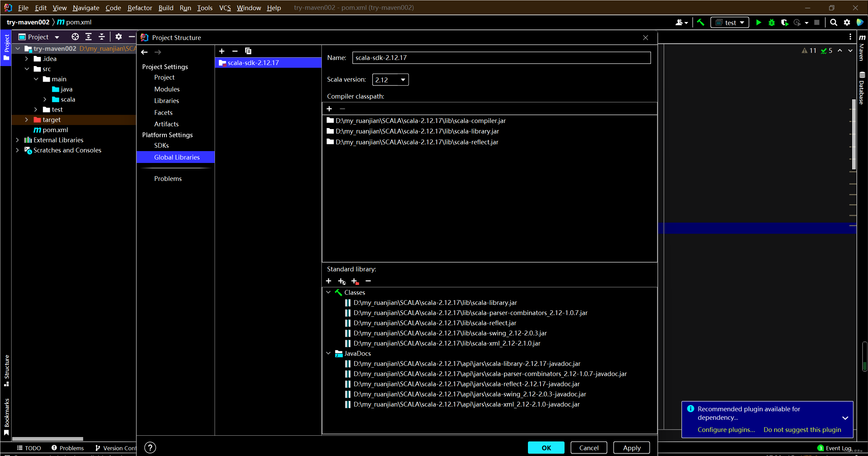Click the Build project hammer icon
Screen dimensions: 868x456
point(701,22)
